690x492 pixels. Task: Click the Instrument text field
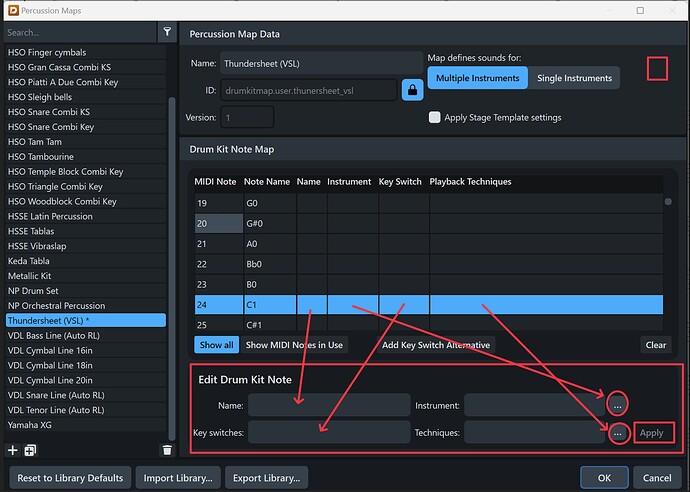coord(535,405)
